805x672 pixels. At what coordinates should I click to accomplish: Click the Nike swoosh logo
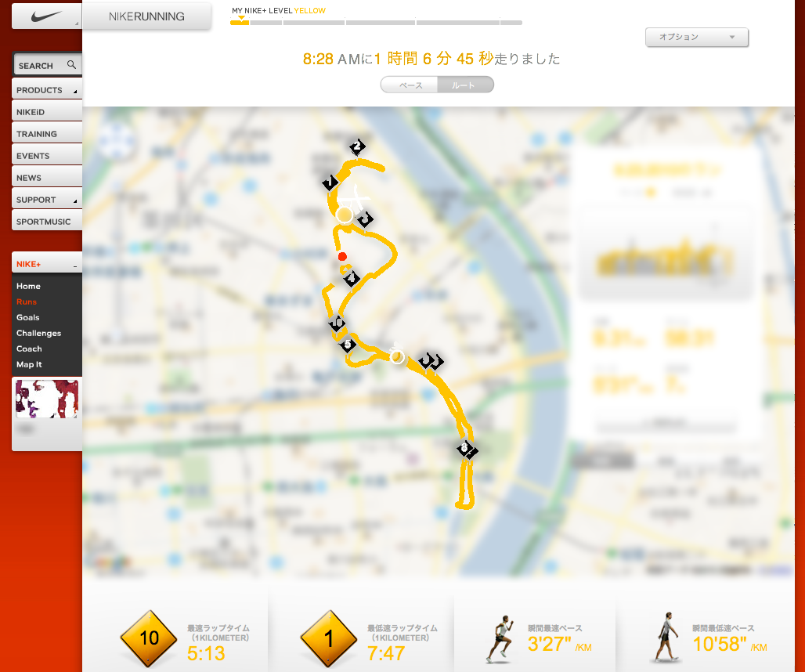coord(45,16)
